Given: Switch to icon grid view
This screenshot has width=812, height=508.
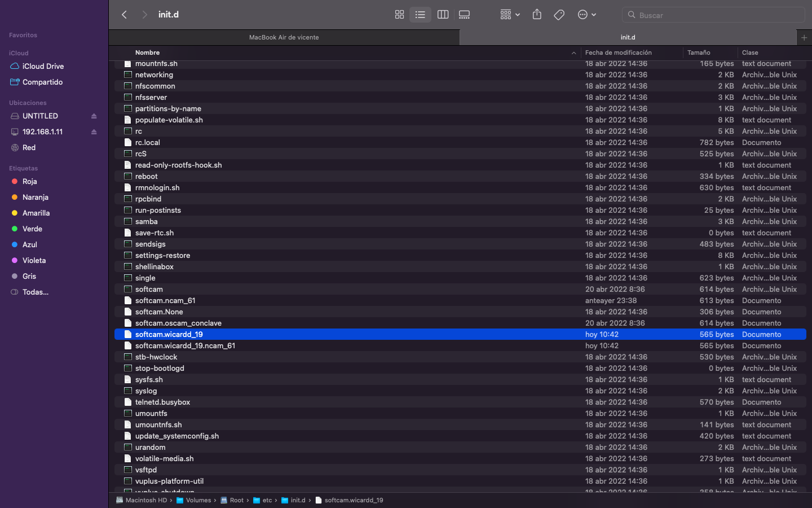Looking at the screenshot, I should pos(399,15).
